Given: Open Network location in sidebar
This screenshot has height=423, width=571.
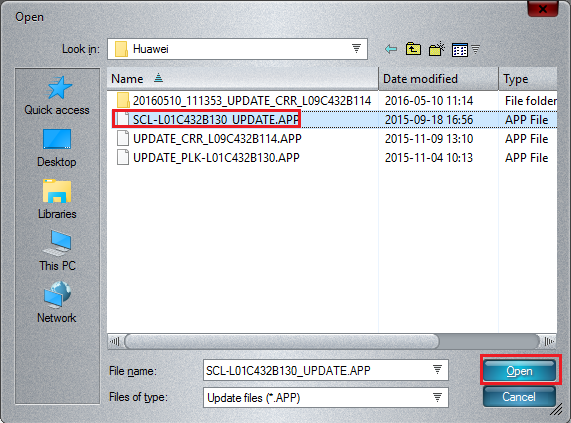Looking at the screenshot, I should coord(57,303).
